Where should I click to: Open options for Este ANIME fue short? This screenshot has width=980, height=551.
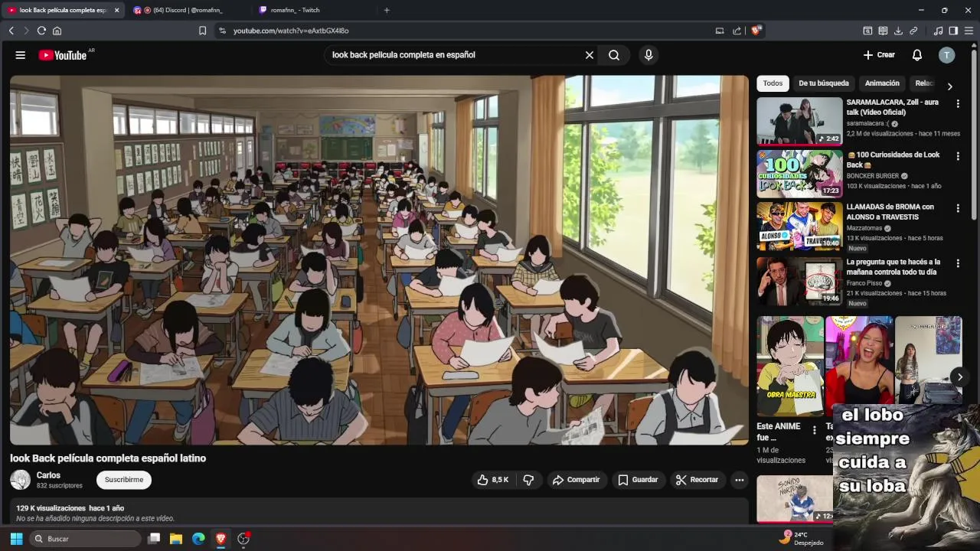point(814,430)
